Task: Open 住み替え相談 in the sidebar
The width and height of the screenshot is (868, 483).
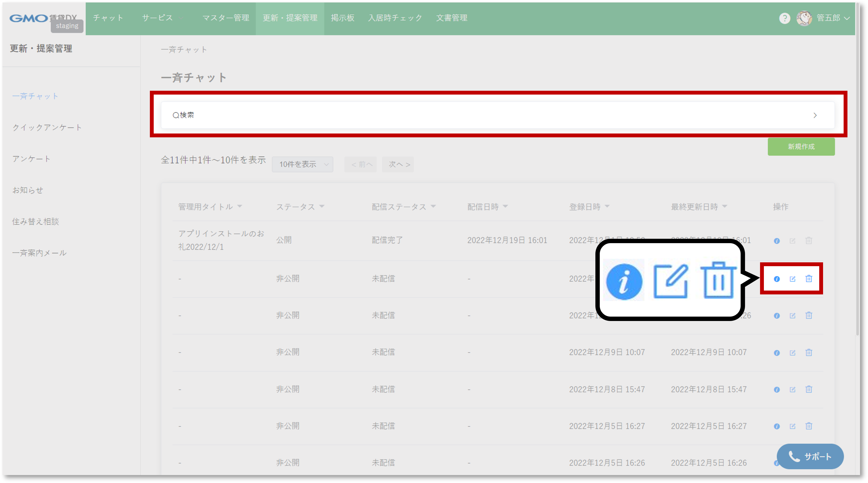Action: pos(35,221)
